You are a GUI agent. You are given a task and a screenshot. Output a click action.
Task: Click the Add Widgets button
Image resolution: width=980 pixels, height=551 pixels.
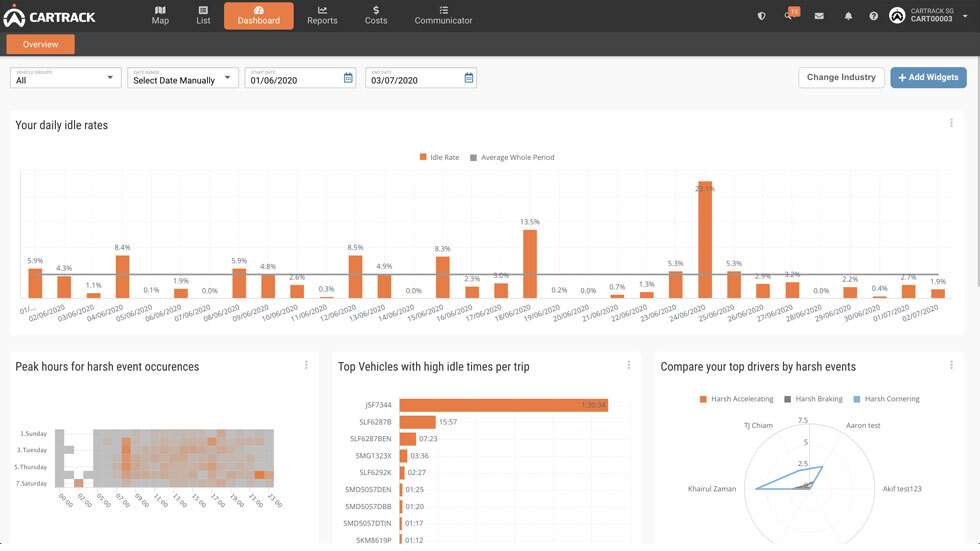928,77
